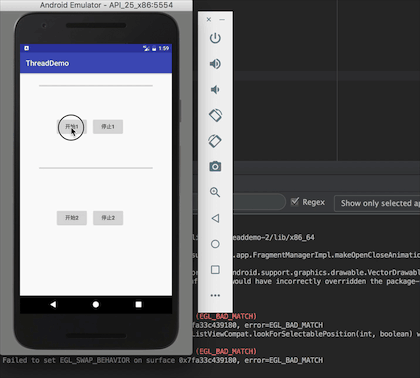
Task: Tap the 开始2 start button
Action: 72,218
